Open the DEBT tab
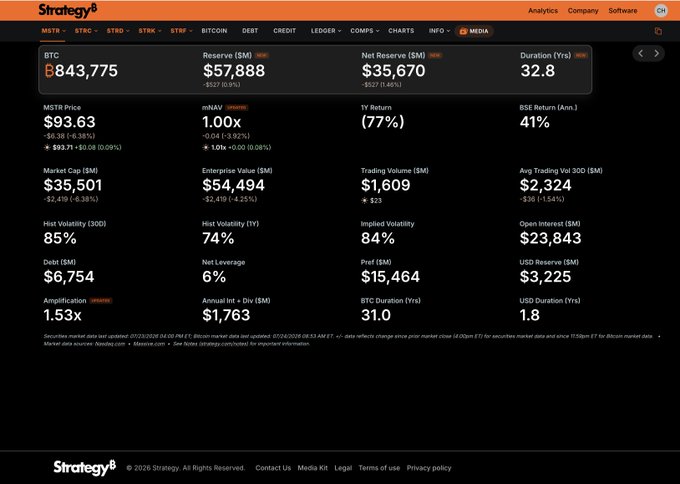This screenshot has width=680, height=484. (250, 31)
